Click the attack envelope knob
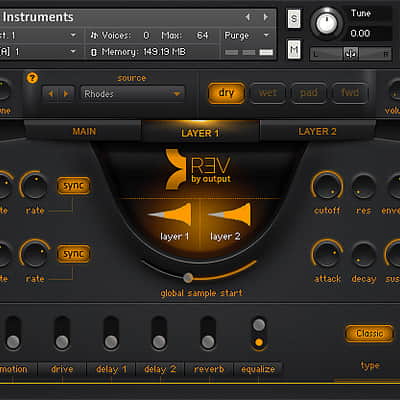This screenshot has width=400, height=400. pos(327,255)
